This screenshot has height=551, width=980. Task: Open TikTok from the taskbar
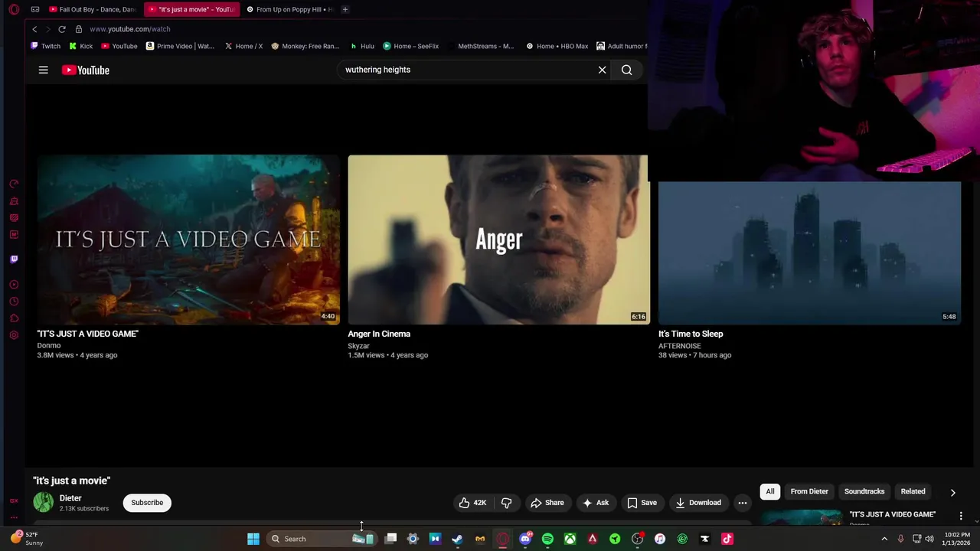(x=727, y=539)
